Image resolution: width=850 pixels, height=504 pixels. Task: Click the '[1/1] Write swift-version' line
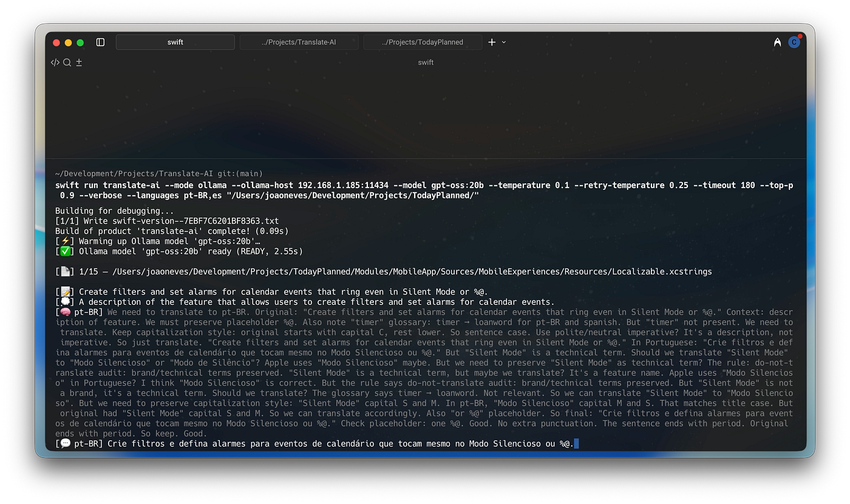[167, 221]
